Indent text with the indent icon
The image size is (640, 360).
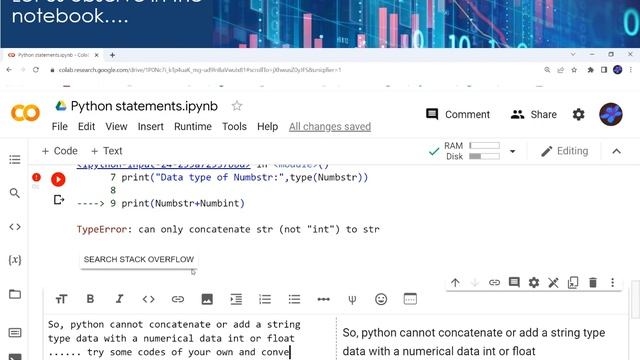click(x=236, y=299)
